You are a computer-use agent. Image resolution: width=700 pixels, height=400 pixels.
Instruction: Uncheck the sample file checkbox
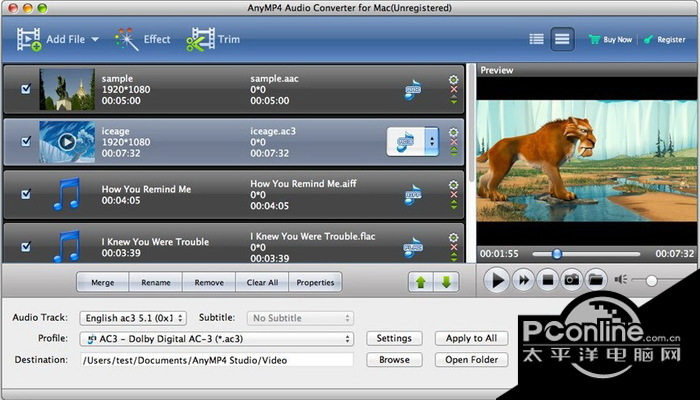tap(26, 90)
